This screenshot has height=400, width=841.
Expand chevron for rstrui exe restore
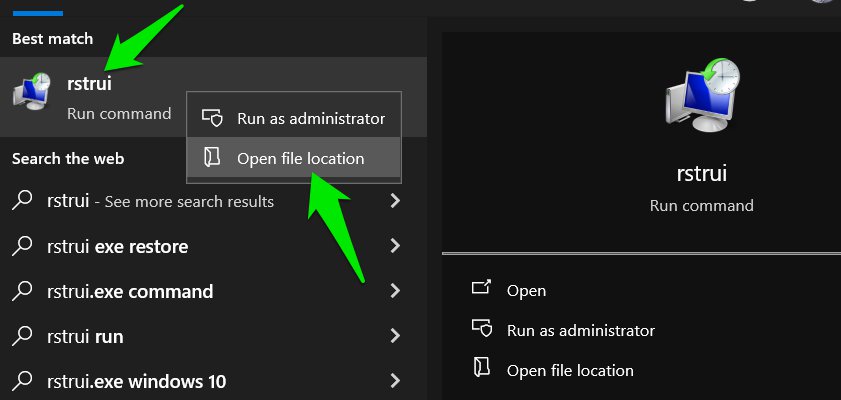pyautogui.click(x=395, y=246)
